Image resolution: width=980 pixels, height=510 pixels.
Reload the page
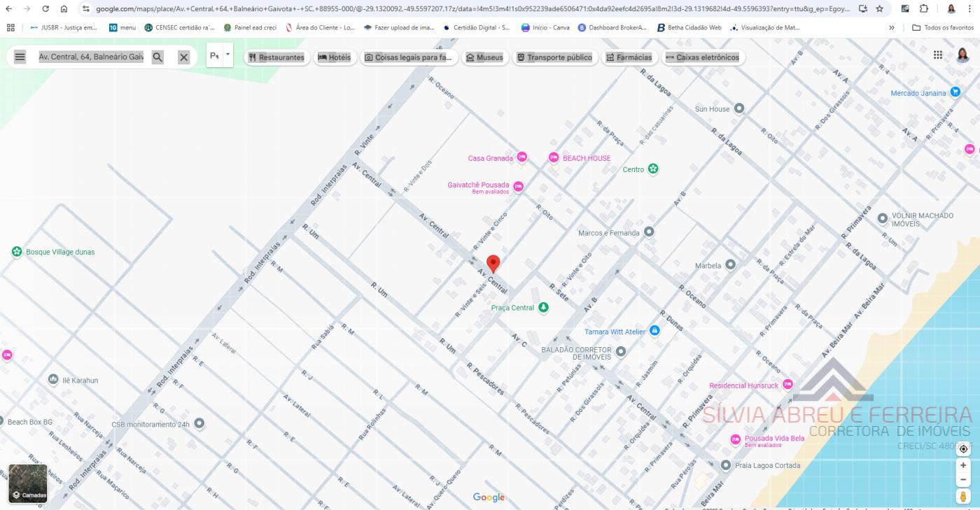(45, 8)
